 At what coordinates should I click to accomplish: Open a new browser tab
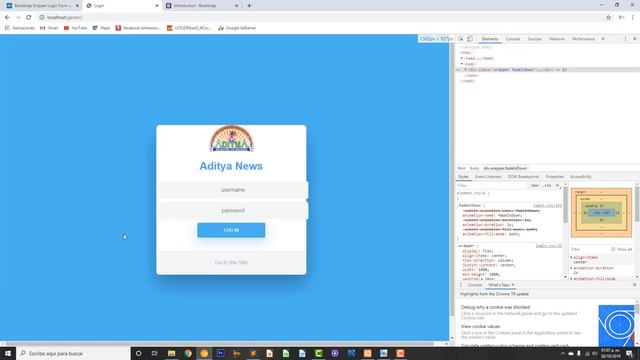pos(249,6)
